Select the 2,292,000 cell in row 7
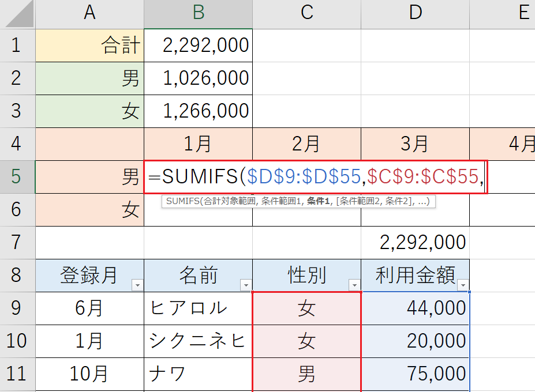 tap(415, 242)
